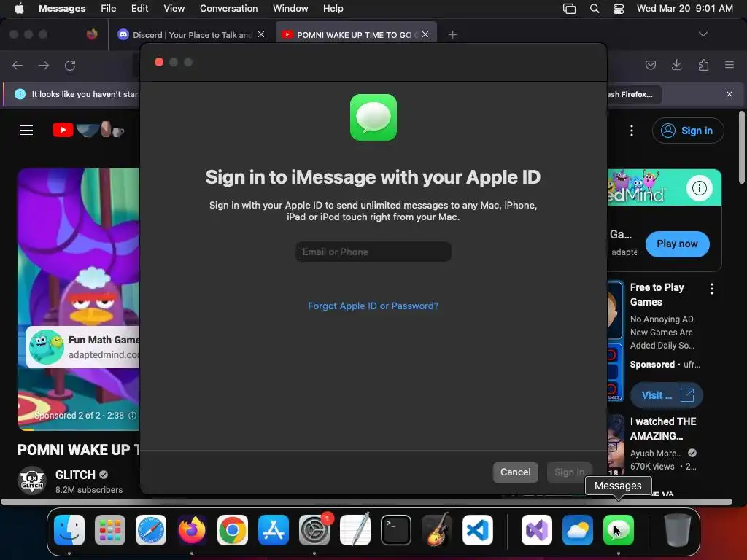This screenshot has width=747, height=560.
Task: Open I watched THE AMAZING video thumbnail
Action: (x=616, y=446)
